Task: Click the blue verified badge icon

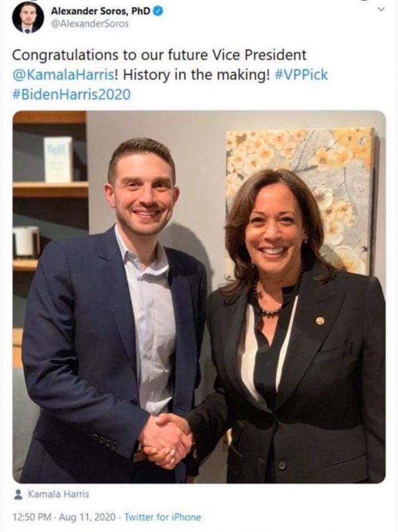Action: coord(159,11)
